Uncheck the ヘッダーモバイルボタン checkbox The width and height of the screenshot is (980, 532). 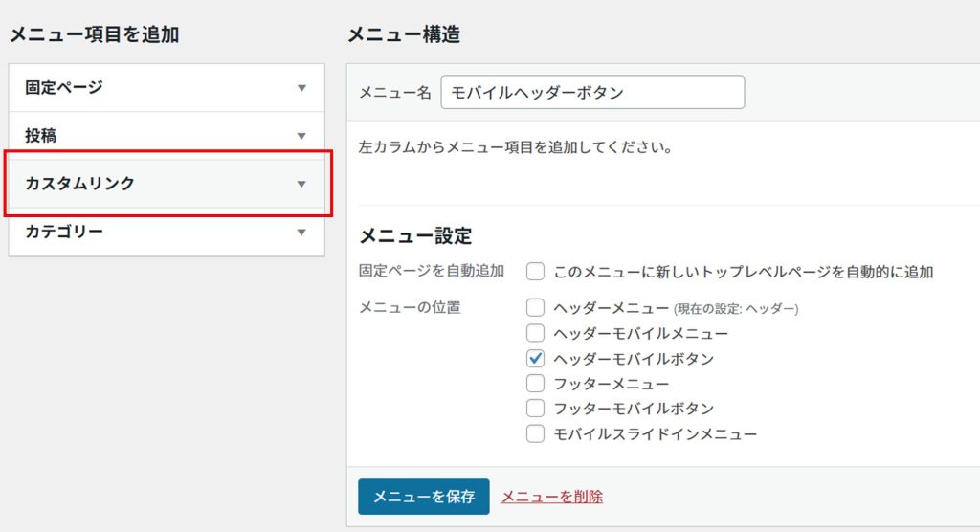click(x=536, y=359)
